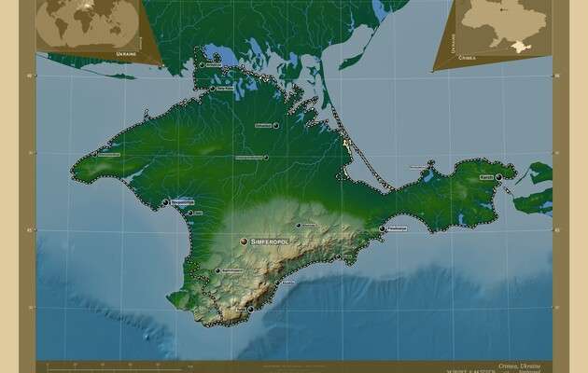Click the Simferopol capital city marker
The width and height of the screenshot is (588, 373).
click(x=244, y=241)
